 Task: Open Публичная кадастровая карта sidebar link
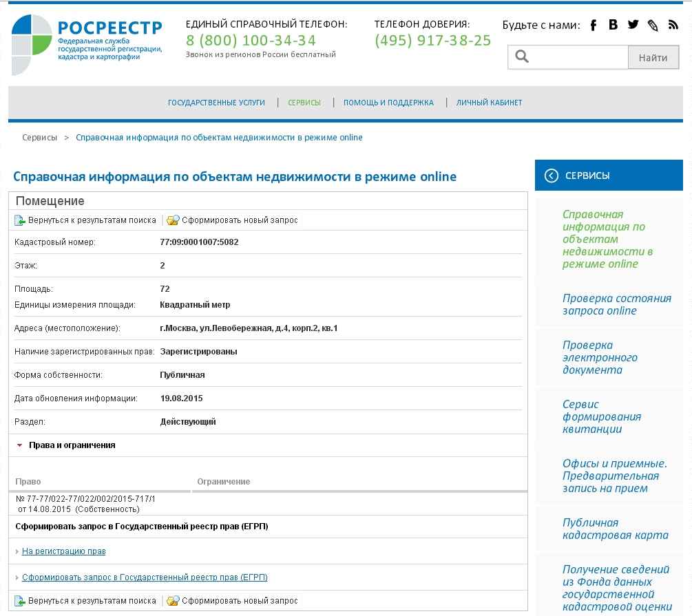(x=615, y=529)
